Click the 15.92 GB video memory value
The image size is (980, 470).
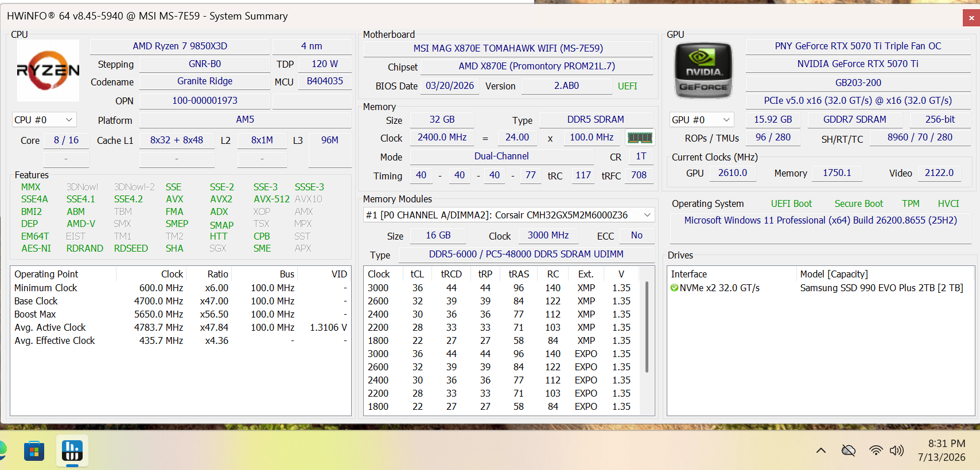tap(773, 120)
